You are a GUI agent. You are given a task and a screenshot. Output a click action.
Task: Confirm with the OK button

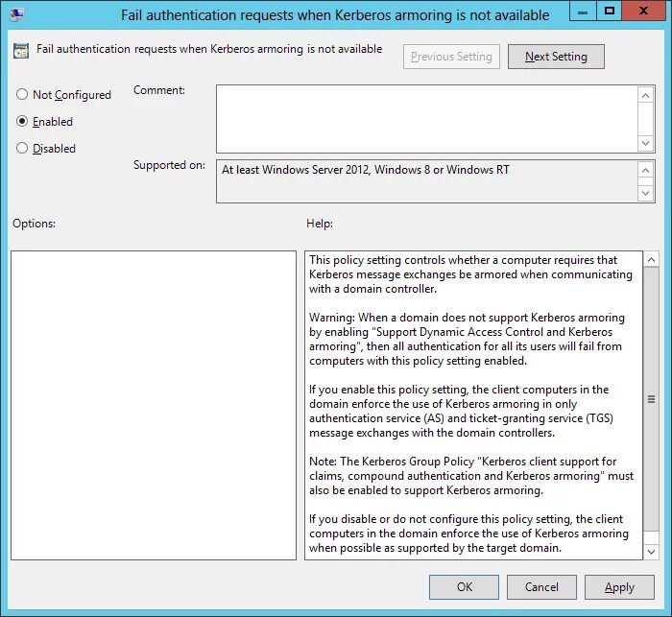click(x=464, y=587)
